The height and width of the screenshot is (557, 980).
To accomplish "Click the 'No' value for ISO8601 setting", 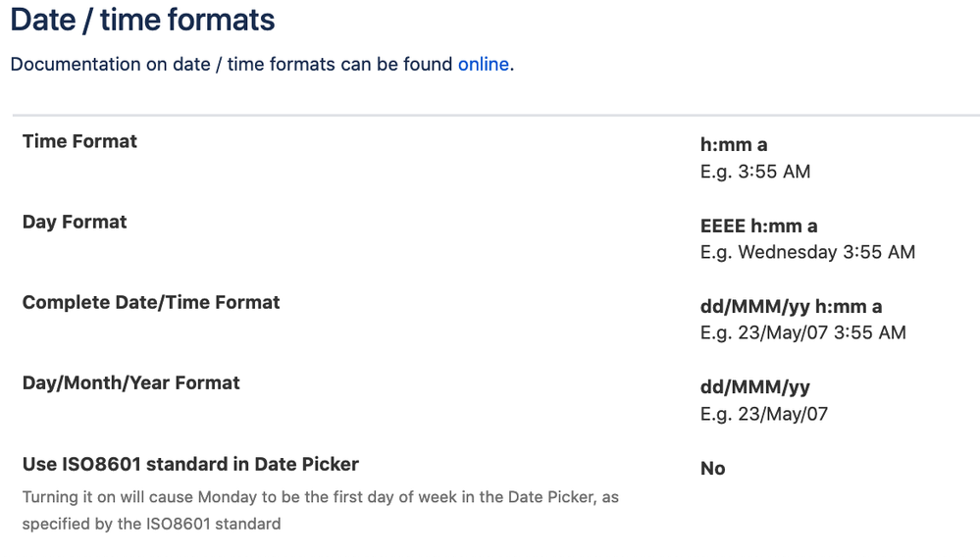I will [712, 468].
